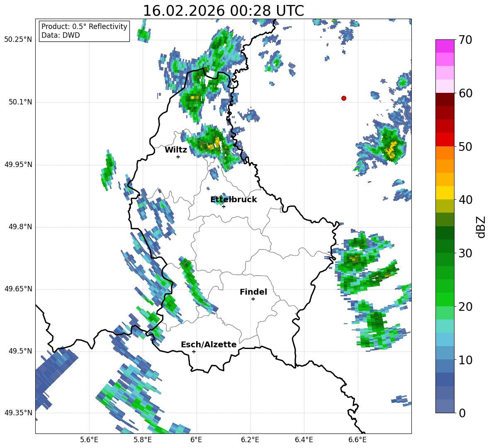This screenshot has width=491, height=448.
Task: Click the Data: DWD label
Action: [x=61, y=35]
